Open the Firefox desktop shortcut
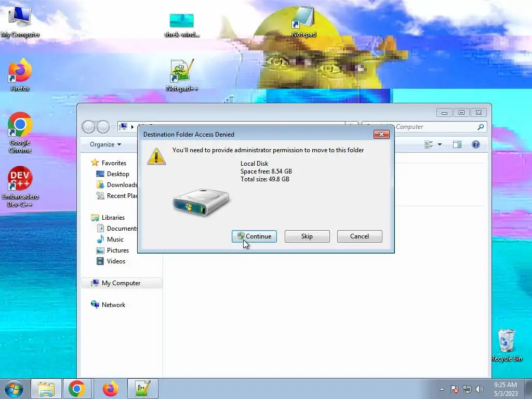The image size is (532, 399). coord(20,75)
